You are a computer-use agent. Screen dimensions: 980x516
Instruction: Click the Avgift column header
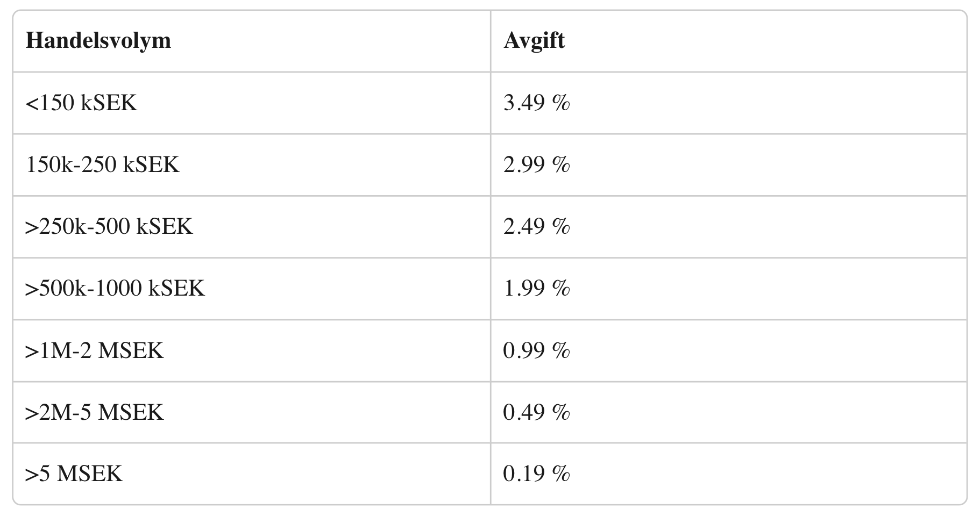click(x=534, y=41)
